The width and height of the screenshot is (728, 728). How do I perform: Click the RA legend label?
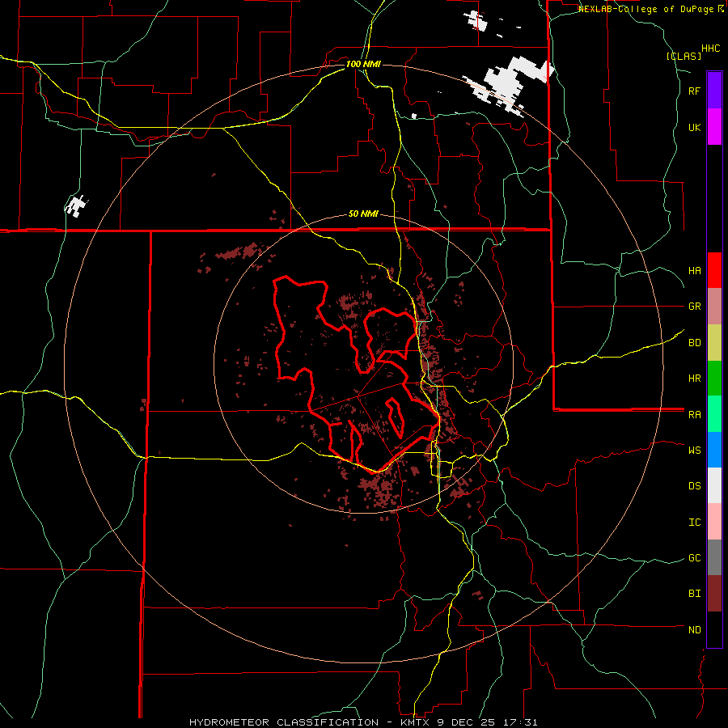694,415
